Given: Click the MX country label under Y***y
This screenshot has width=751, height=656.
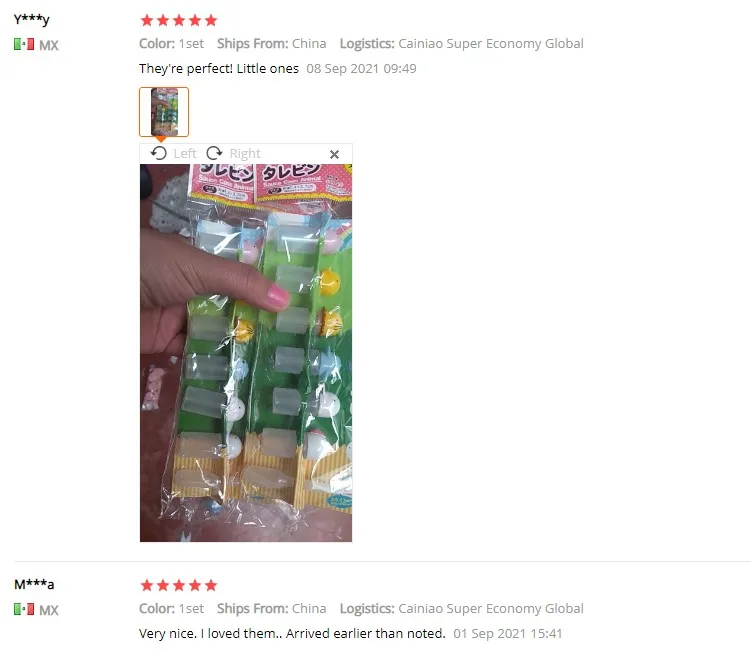Looking at the screenshot, I should click(x=49, y=45).
